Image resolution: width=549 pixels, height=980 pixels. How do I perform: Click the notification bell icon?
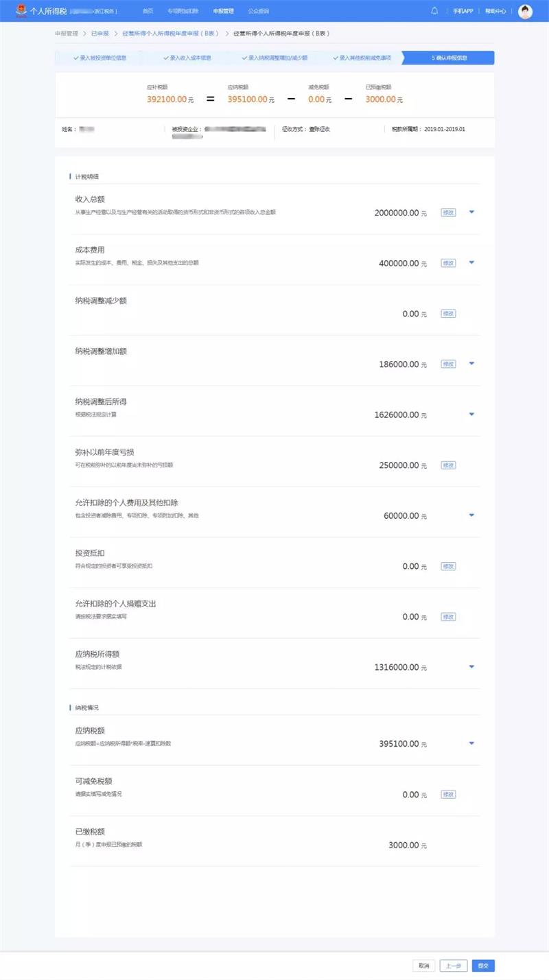[x=434, y=11]
